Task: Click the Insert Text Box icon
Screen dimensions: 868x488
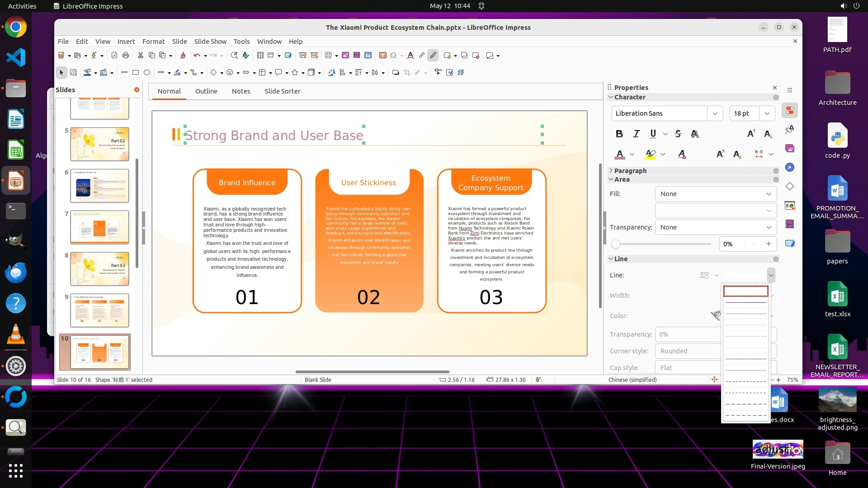Action: click(382, 56)
